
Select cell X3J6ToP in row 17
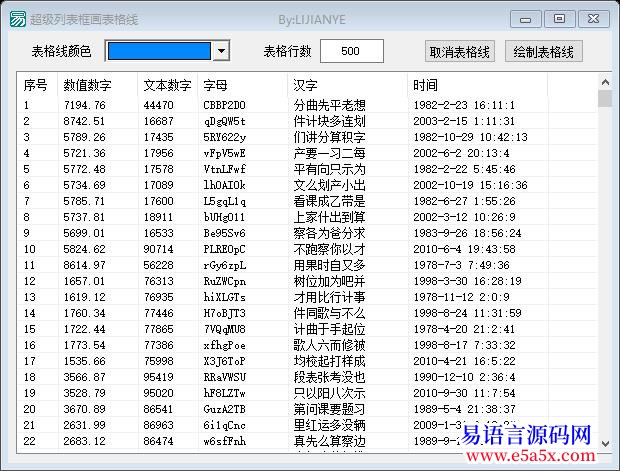tap(225, 361)
